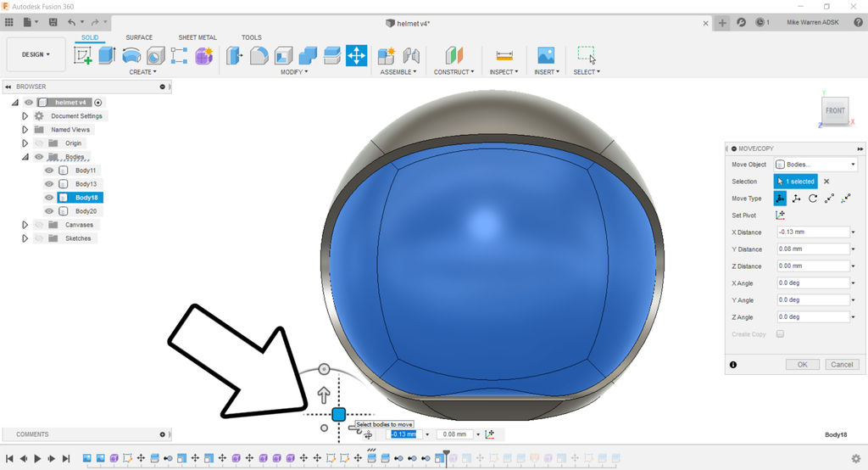Select the Hole tool
The width and height of the screenshot is (868, 470).
(x=156, y=55)
